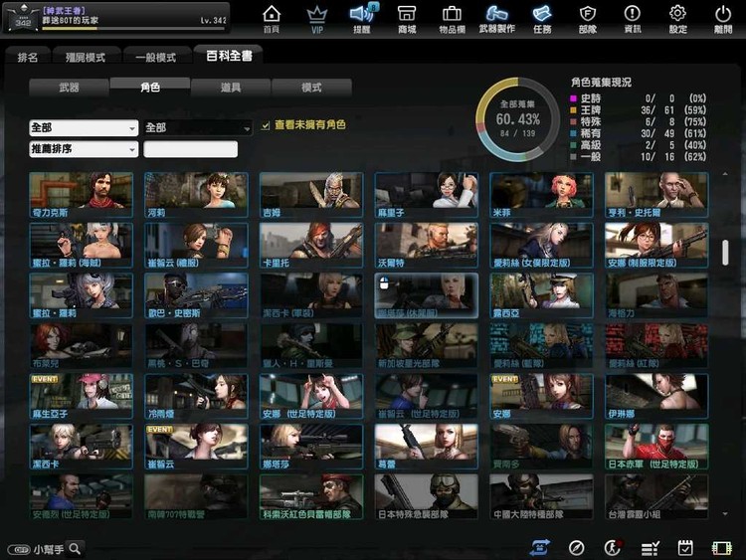Click the player rank 342 badge
This screenshot has width=746, height=560.
point(23,20)
